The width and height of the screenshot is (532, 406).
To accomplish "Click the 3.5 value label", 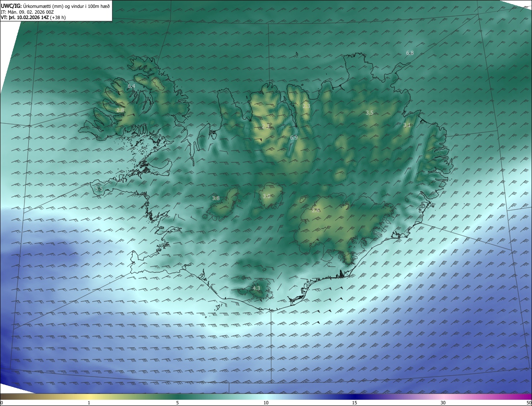I will click(x=369, y=113).
